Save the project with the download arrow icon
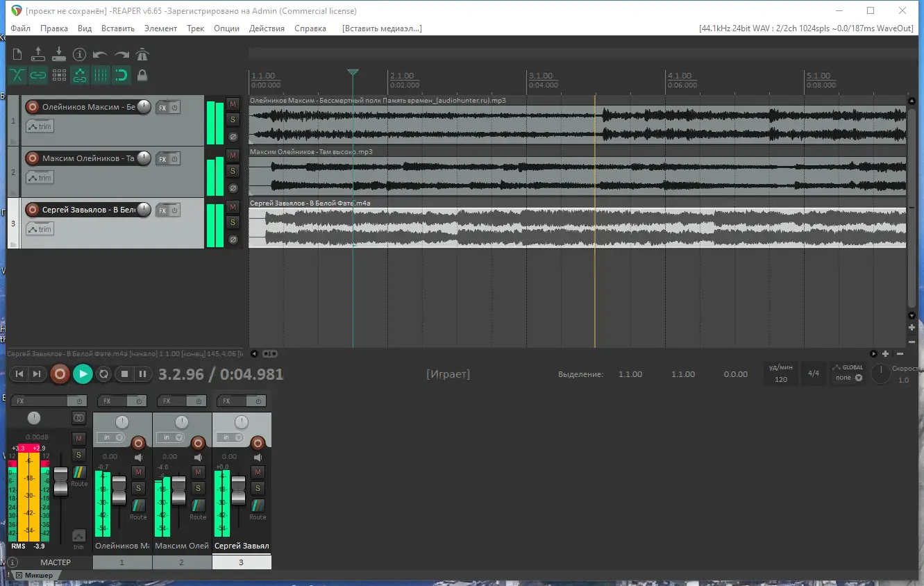This screenshot has height=586, width=924. pos(59,54)
